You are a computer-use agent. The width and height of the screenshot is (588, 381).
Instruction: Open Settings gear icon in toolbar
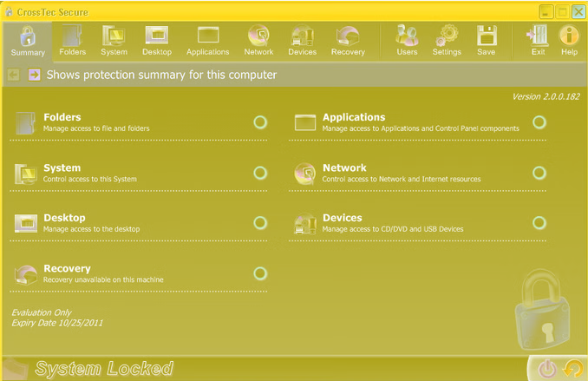pos(447,41)
